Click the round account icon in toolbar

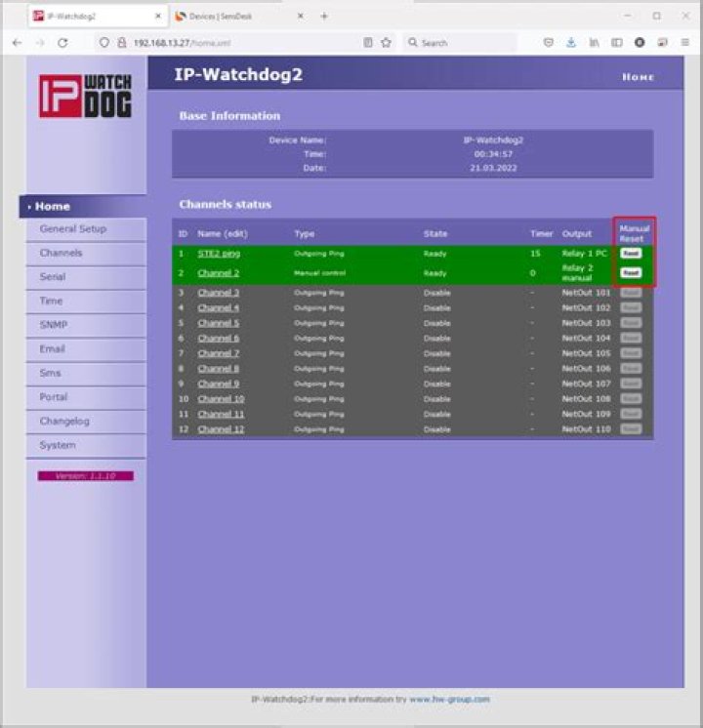coord(640,43)
